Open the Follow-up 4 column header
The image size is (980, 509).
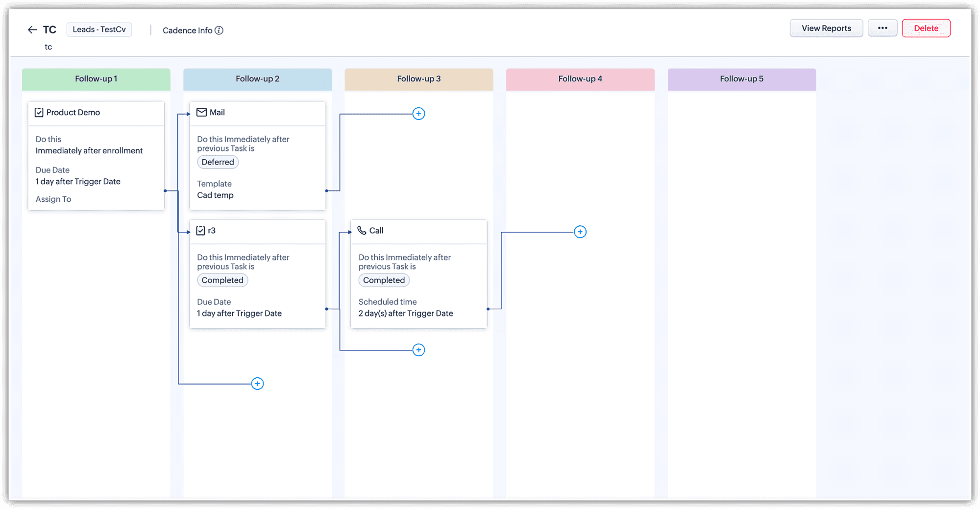580,79
